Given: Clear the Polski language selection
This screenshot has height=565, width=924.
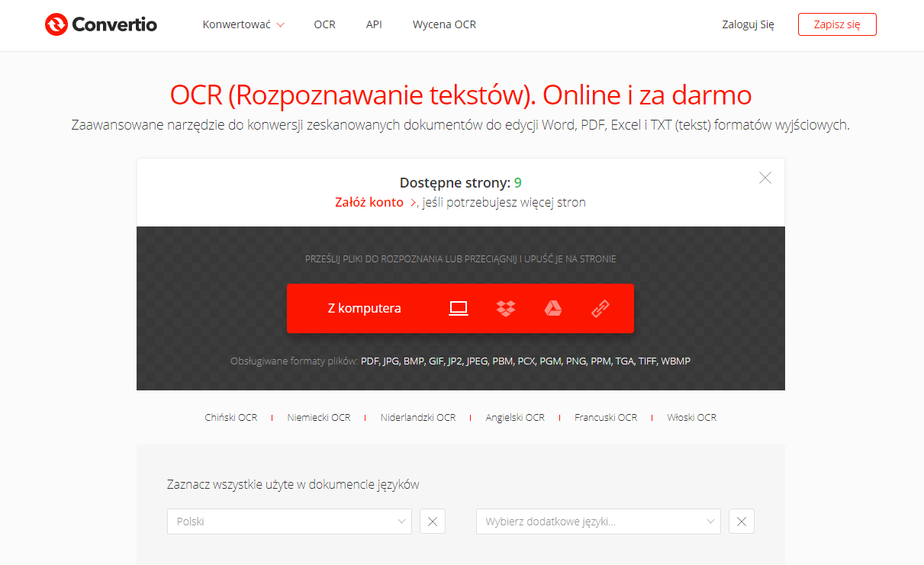Looking at the screenshot, I should tap(433, 522).
